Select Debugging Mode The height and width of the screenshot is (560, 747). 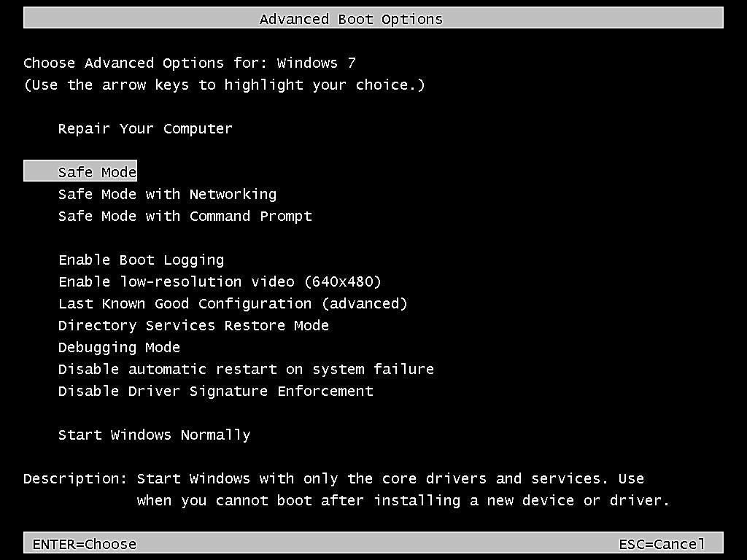[x=119, y=347]
